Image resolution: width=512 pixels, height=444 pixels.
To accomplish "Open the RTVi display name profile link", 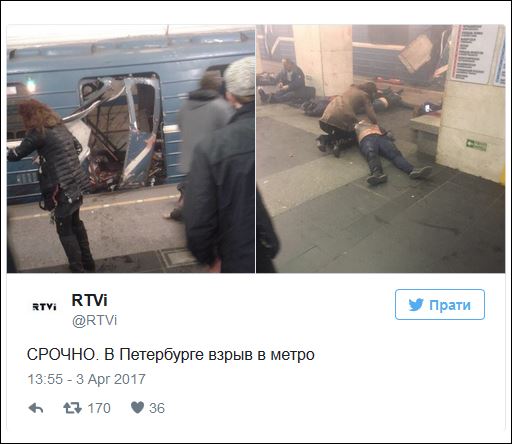I will pyautogui.click(x=89, y=300).
